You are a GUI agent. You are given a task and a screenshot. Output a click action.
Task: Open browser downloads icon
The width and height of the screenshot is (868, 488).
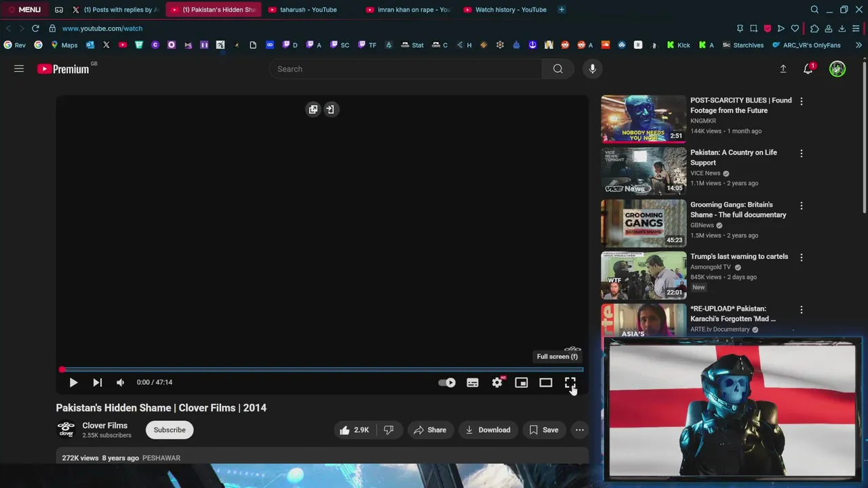pyautogui.click(x=842, y=28)
